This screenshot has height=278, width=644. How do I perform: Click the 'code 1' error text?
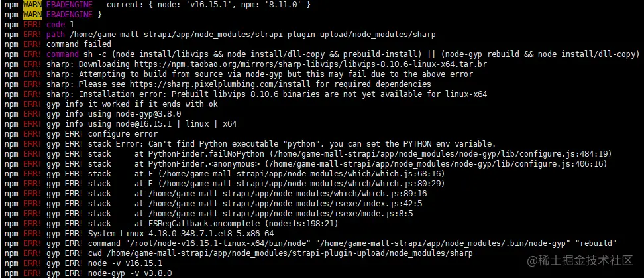coord(60,25)
